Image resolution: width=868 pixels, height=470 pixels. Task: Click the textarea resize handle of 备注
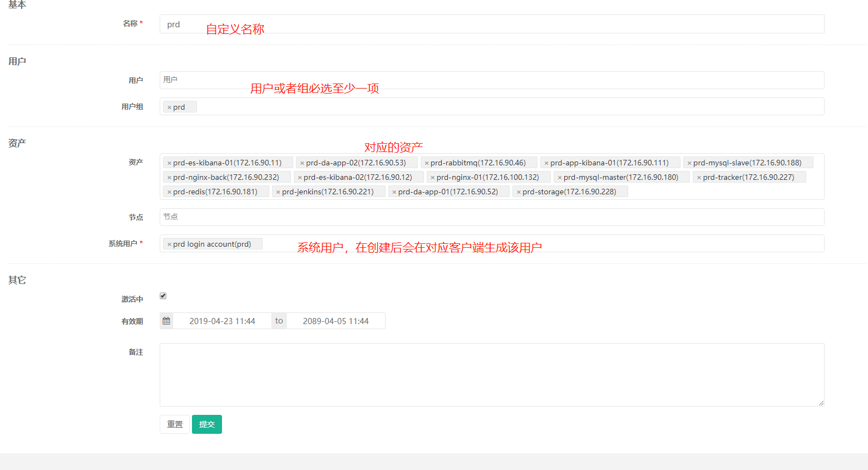pyautogui.click(x=821, y=403)
